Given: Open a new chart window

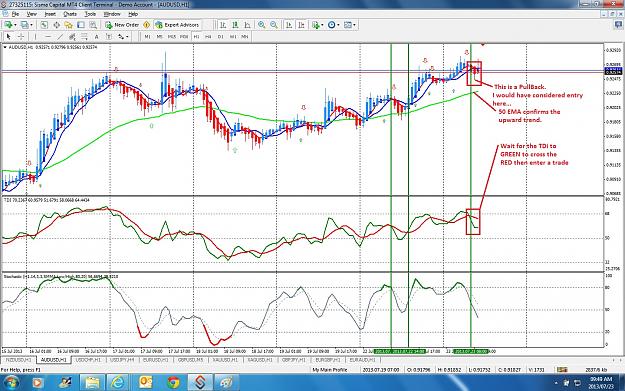Looking at the screenshot, I should 8,25.
